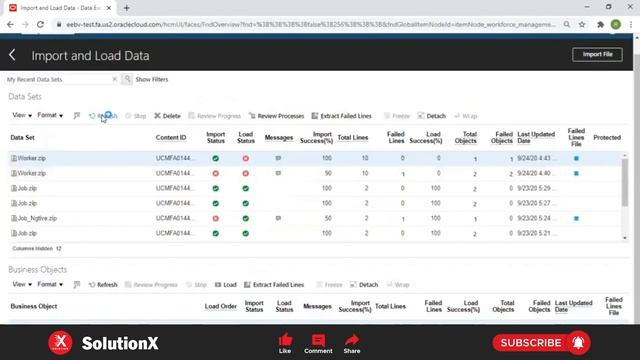Sort by Load Order column header
The width and height of the screenshot is (640, 360).
(x=220, y=306)
